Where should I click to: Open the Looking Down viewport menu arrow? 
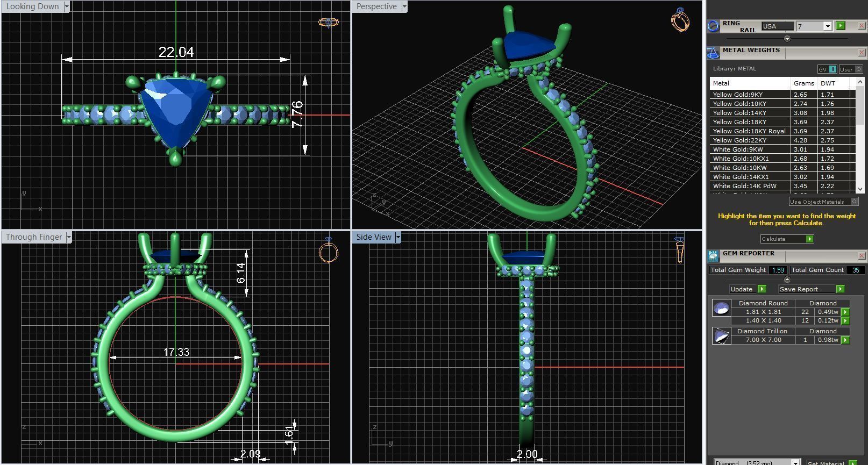(x=67, y=6)
